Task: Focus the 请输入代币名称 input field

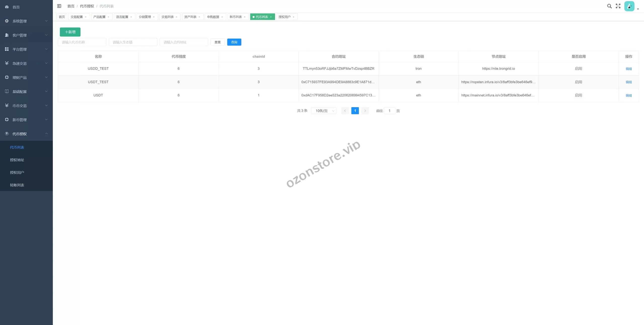Action: (82, 42)
